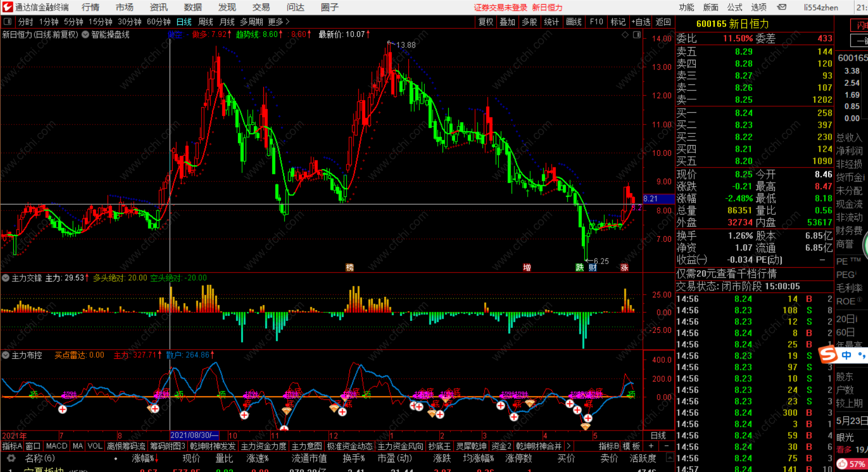Switch to 30分钟 period tab
This screenshot has width=868, height=472.
[x=130, y=22]
